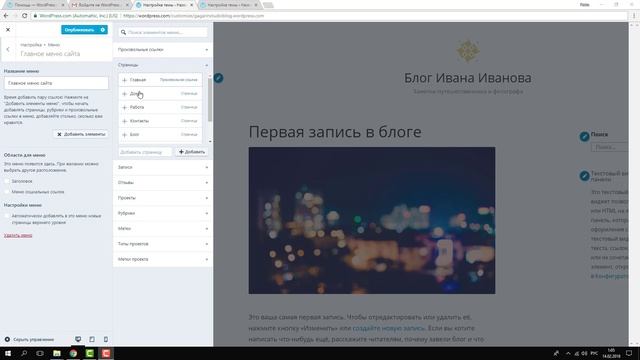Check the Меню социальных ссылок location
The width and height of the screenshot is (640, 360).
[x=7, y=191]
